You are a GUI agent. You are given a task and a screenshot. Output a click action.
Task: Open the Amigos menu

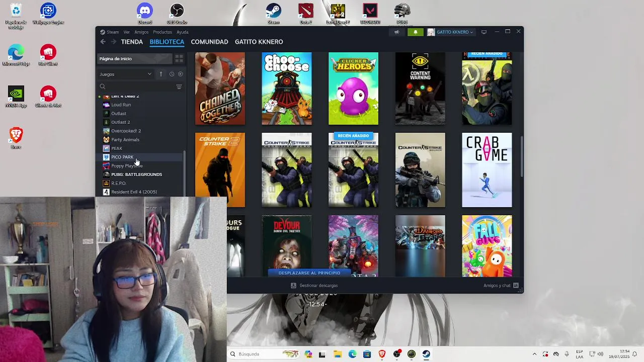pos(141,32)
